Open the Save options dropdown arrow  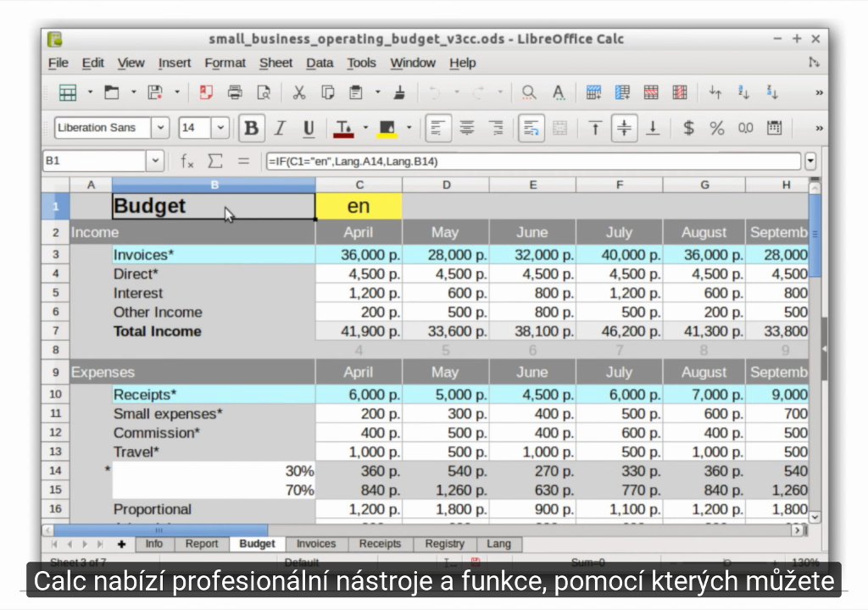coord(177,92)
